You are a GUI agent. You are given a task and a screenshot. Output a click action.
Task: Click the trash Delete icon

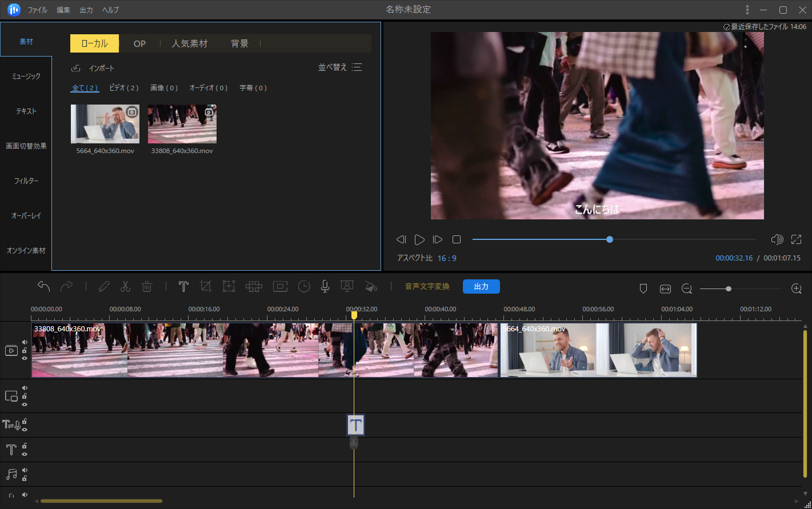pos(147,286)
